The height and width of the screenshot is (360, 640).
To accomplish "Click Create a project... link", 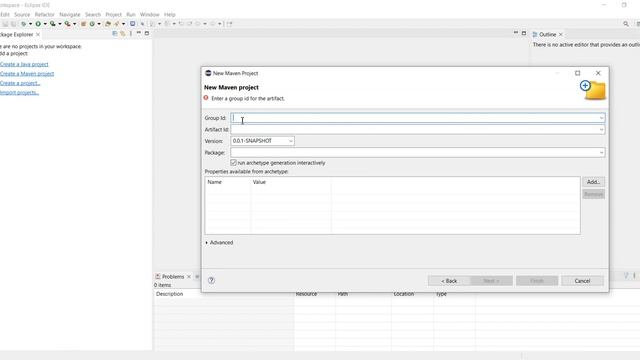I will (x=20, y=83).
